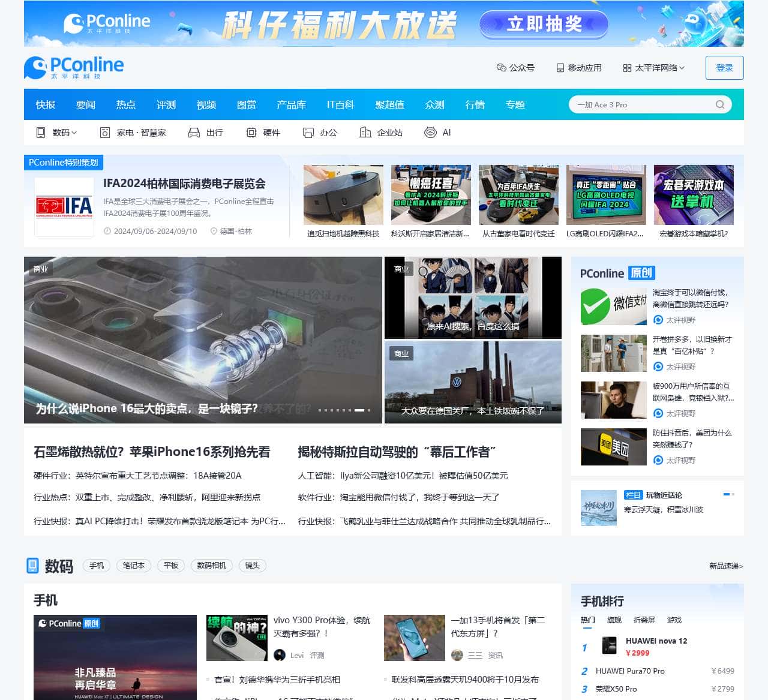Open the 快报 nav item
The image size is (768, 700).
46,104
